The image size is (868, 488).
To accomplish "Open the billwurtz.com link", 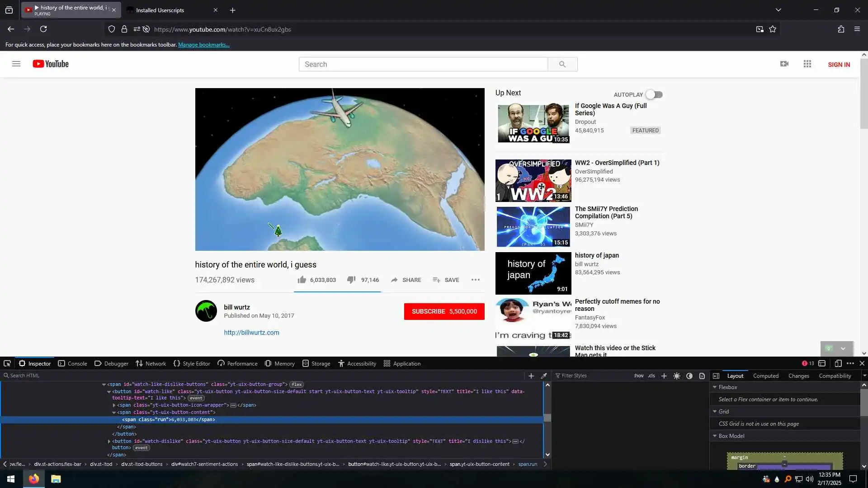I will coord(251,333).
